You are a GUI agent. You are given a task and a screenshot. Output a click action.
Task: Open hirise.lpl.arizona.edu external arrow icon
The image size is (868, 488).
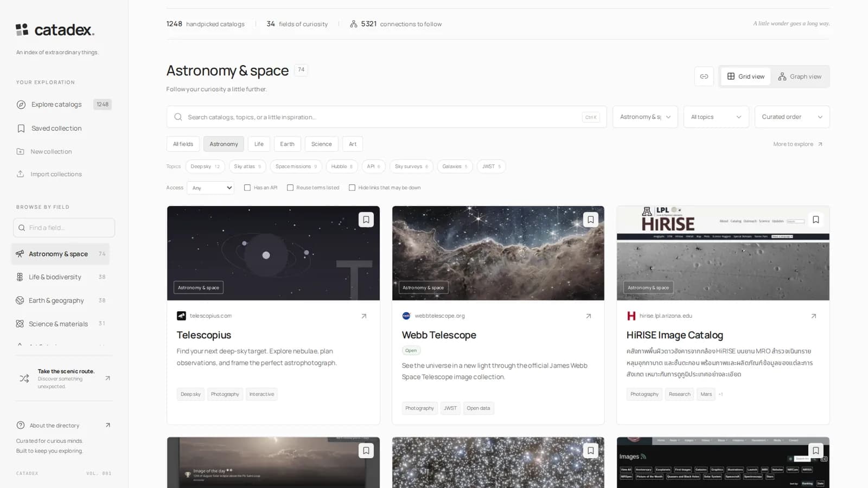814,316
